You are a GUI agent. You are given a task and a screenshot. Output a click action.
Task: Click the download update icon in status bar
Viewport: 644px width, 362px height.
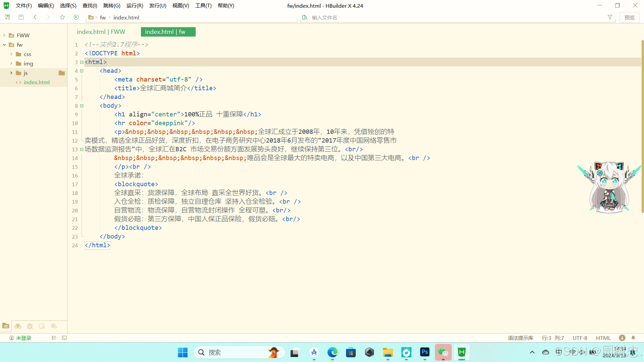[x=622, y=338]
